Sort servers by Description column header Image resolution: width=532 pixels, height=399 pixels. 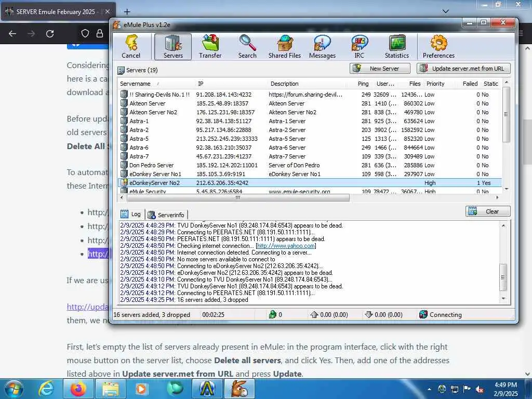(308, 84)
